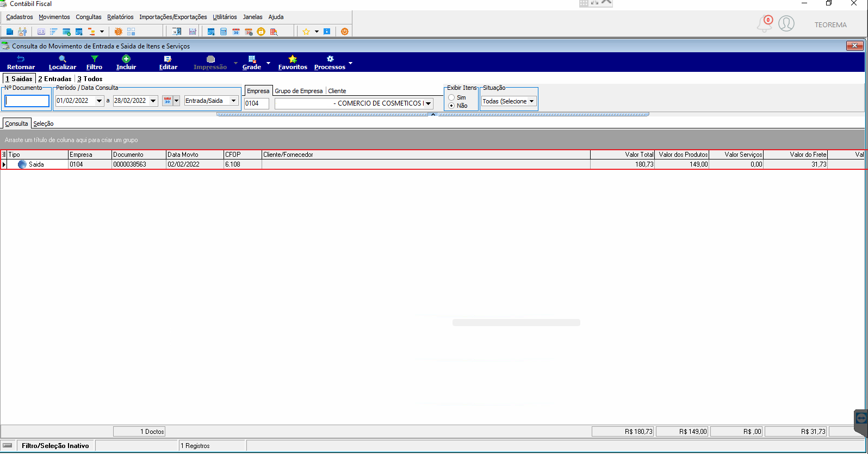Click Retornar in the blue toolbar

click(21, 63)
